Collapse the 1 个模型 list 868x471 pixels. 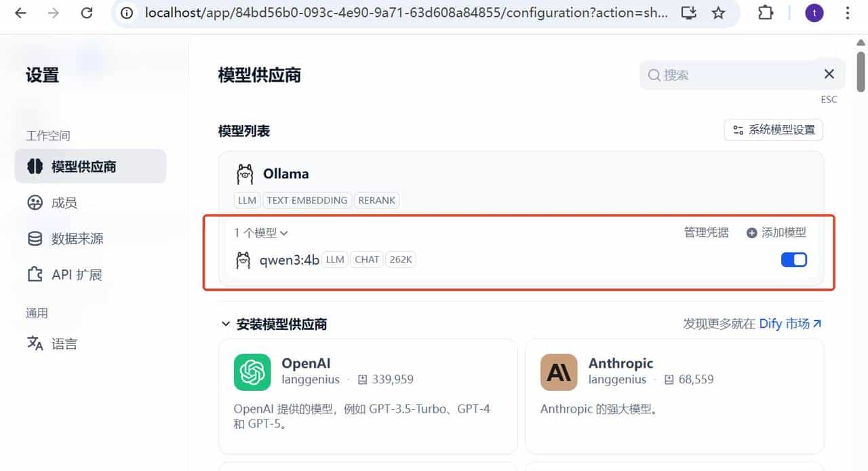[261, 233]
